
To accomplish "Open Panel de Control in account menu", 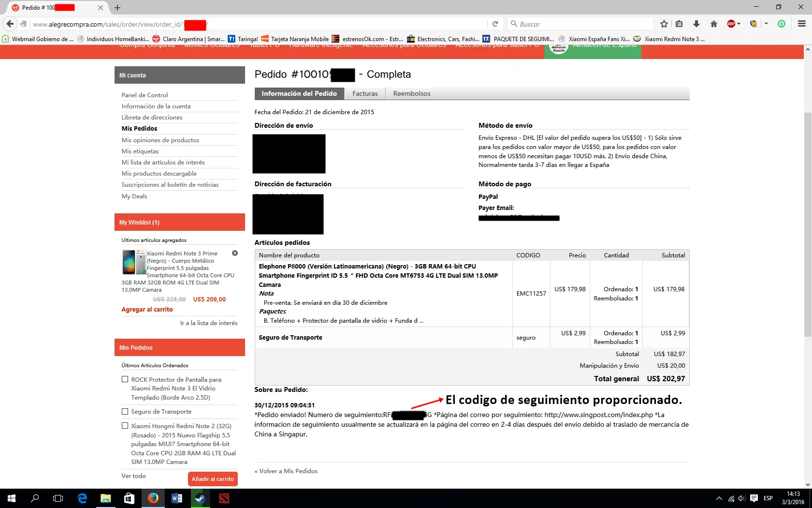I will [145, 95].
